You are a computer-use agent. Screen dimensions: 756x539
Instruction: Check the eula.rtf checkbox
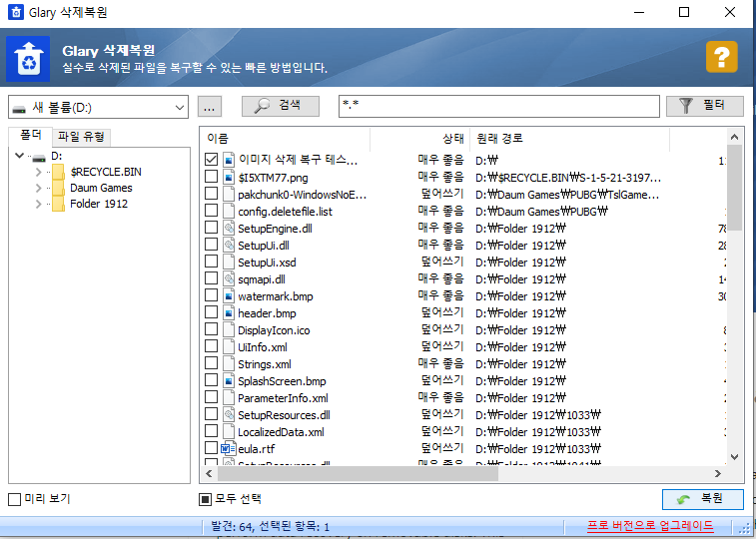click(211, 447)
